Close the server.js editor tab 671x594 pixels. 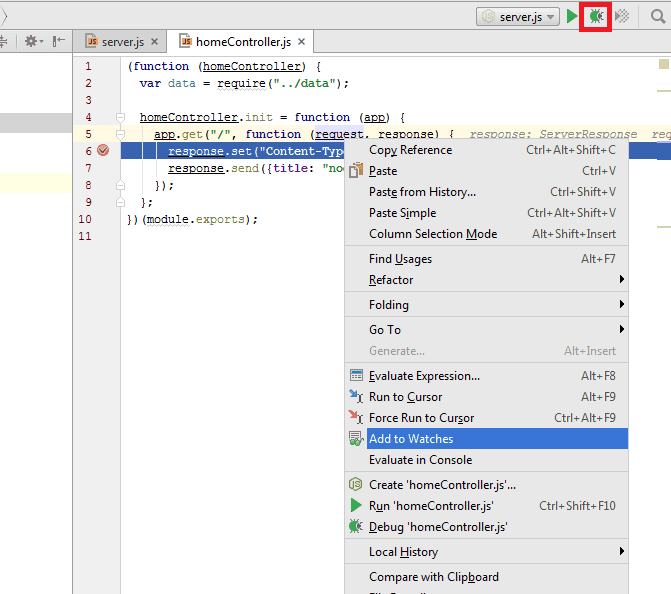155,42
